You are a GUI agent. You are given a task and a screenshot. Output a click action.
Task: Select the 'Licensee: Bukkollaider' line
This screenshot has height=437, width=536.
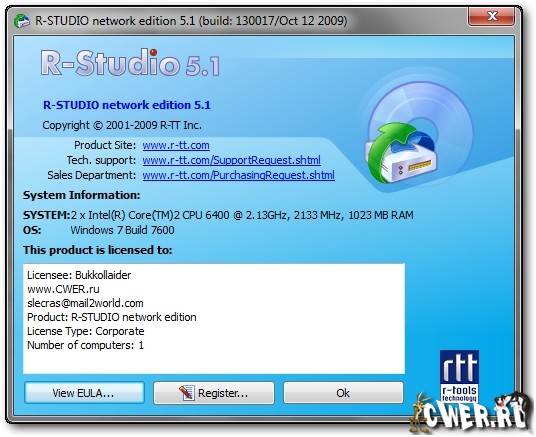[79, 275]
